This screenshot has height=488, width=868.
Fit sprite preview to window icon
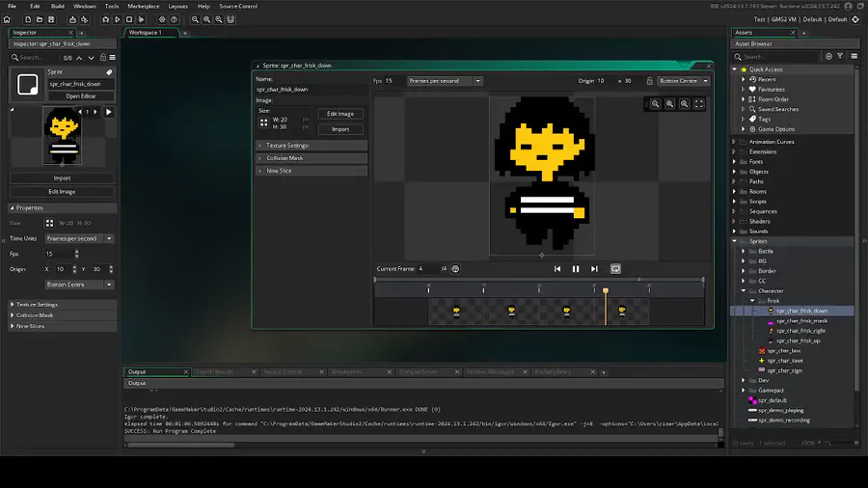(x=699, y=104)
